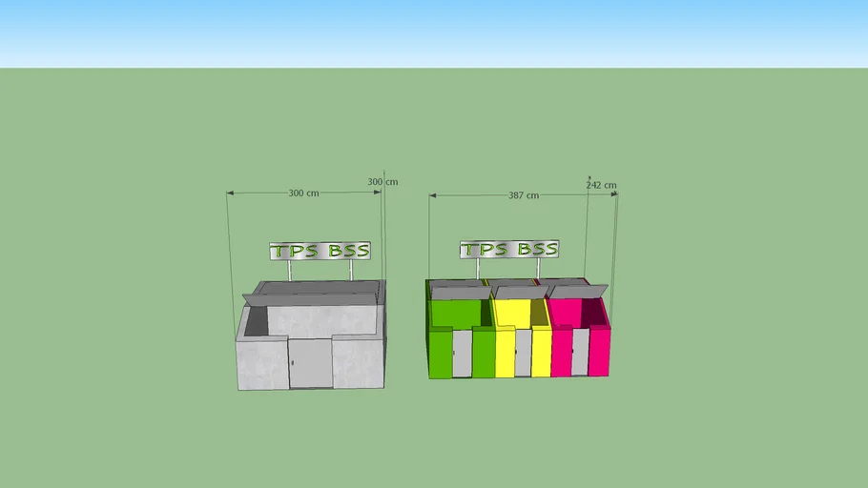Pick the open lid above green compartment
The height and width of the screenshot is (488, 868).
click(x=461, y=292)
